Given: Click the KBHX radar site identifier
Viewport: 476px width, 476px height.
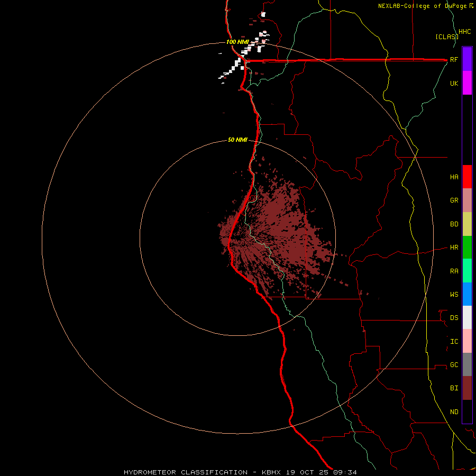Looking at the screenshot, I should coord(271,472).
